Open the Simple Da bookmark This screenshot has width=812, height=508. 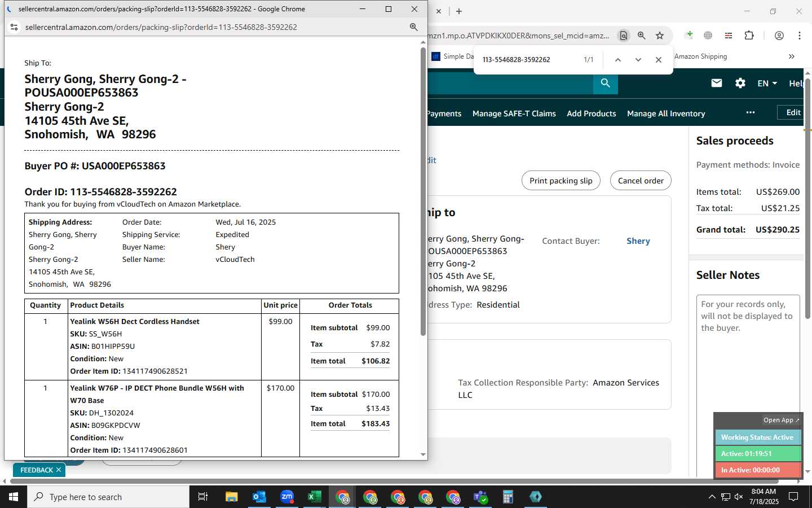coord(453,56)
